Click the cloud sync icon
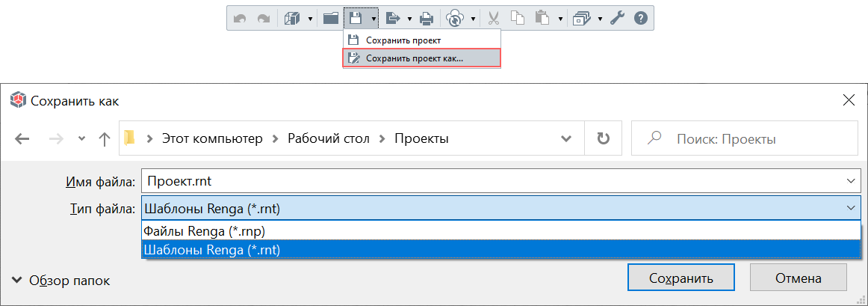Viewport: 868px width, 306px height. pyautogui.click(x=455, y=18)
